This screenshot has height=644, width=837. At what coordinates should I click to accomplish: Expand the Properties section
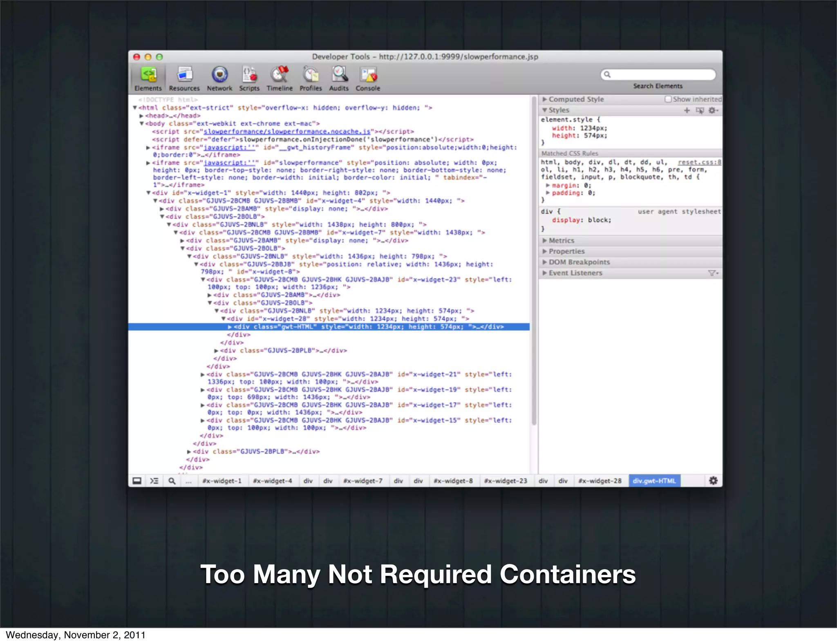(545, 251)
